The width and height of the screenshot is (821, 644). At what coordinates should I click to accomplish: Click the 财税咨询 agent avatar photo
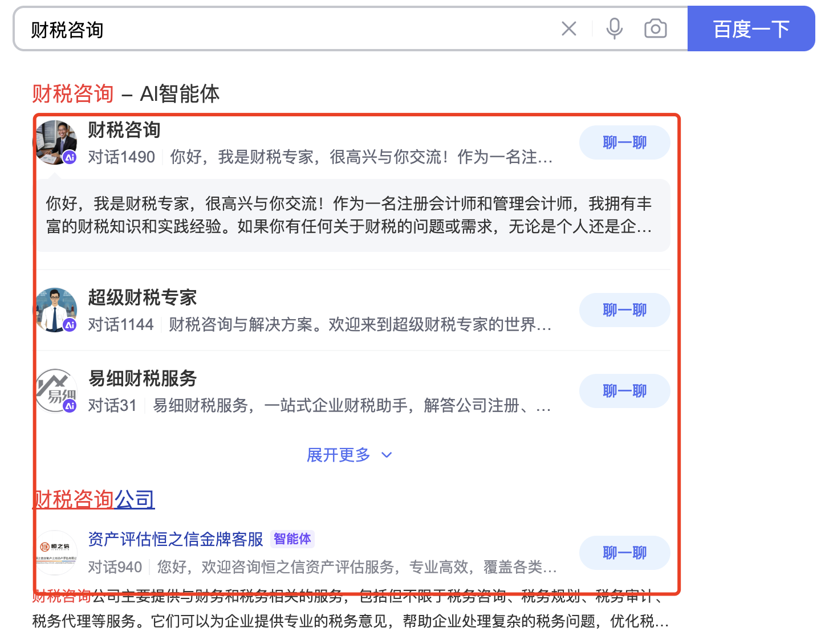56,142
